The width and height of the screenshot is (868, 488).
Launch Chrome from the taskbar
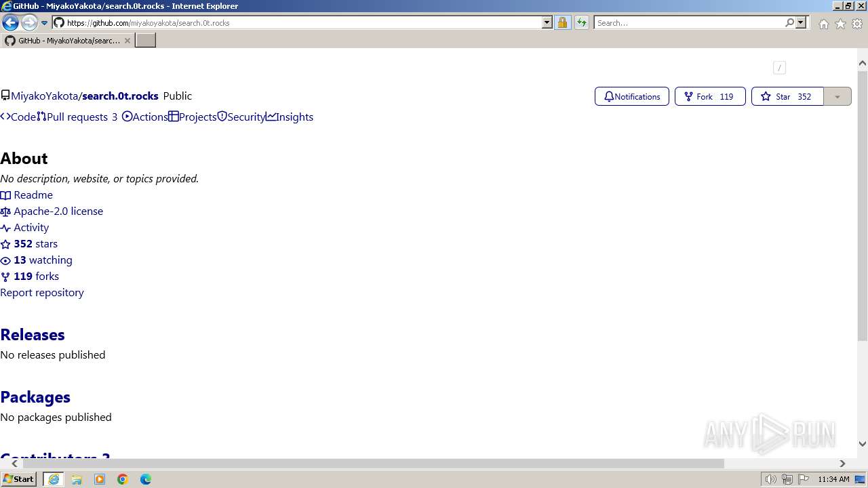[x=123, y=479]
